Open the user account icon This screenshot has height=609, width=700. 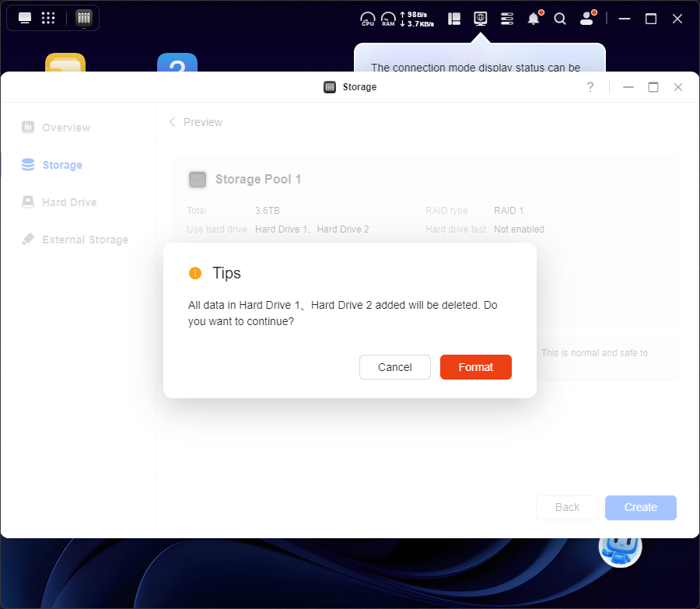tap(587, 19)
